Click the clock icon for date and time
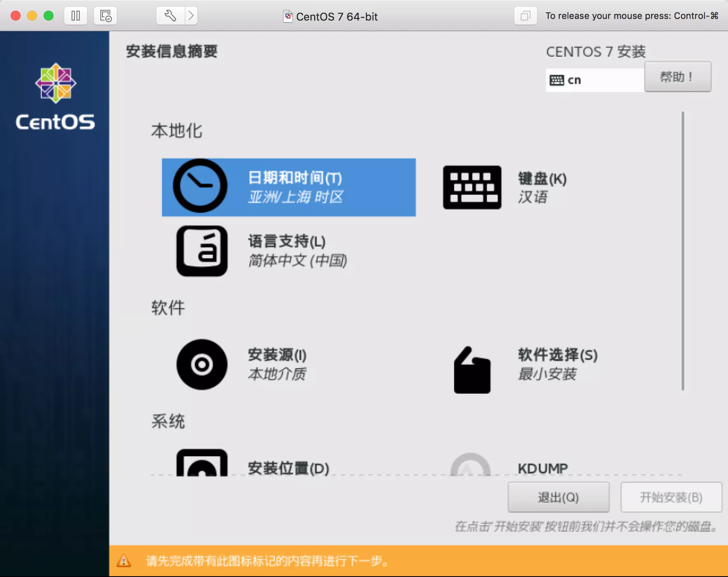728x577 pixels. click(x=200, y=186)
